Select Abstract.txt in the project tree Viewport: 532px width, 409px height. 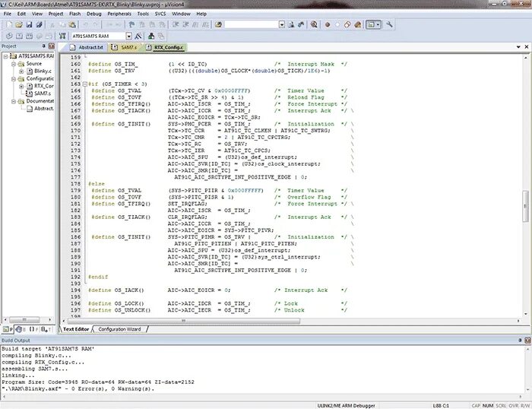coord(44,109)
